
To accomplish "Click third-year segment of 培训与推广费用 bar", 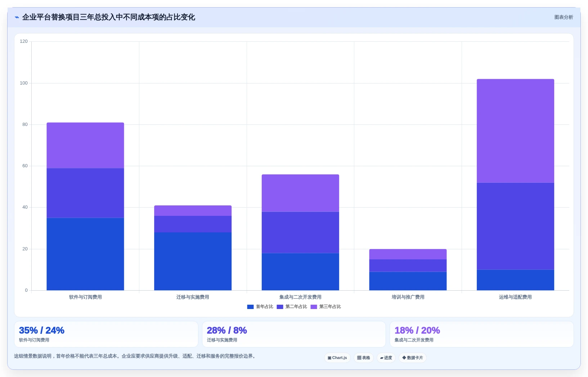I will coord(408,254).
